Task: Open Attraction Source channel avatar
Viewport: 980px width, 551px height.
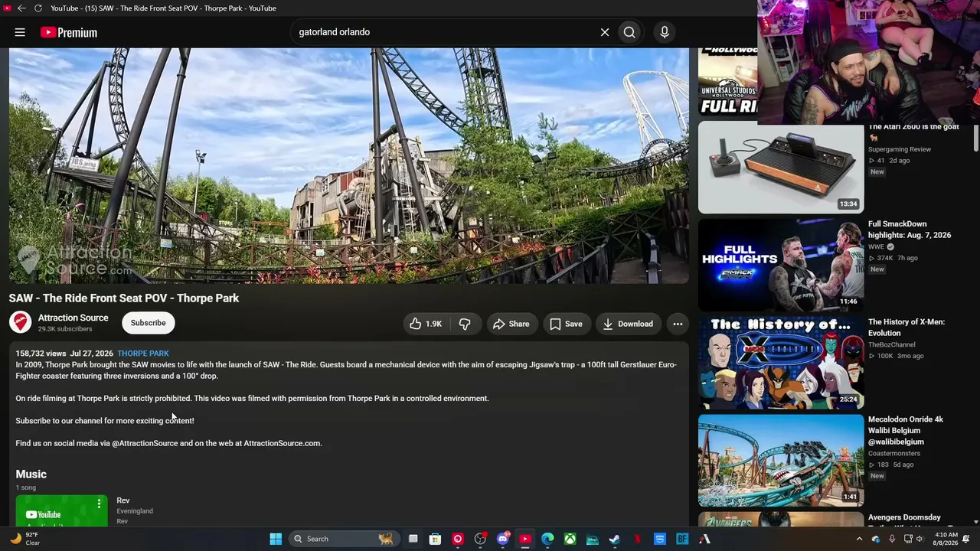Action: 21,323
